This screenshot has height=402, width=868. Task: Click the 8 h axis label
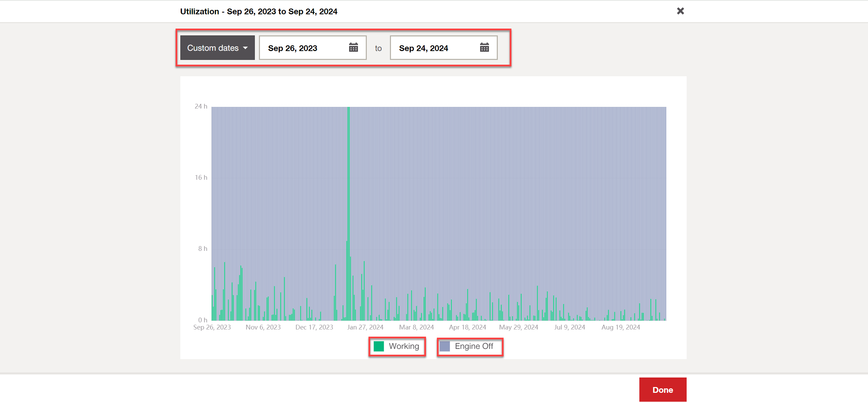203,249
